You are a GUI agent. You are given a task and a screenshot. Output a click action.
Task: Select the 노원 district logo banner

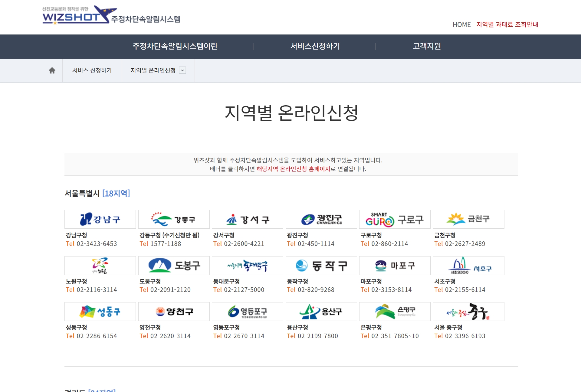click(100, 266)
